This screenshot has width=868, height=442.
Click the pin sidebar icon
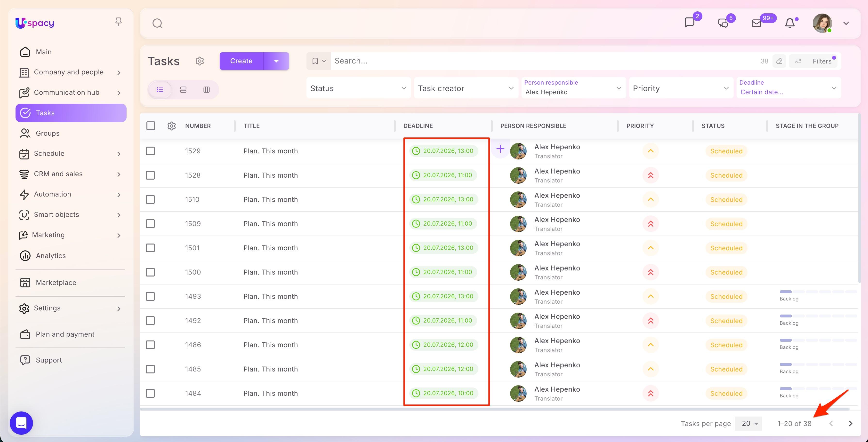pyautogui.click(x=118, y=22)
